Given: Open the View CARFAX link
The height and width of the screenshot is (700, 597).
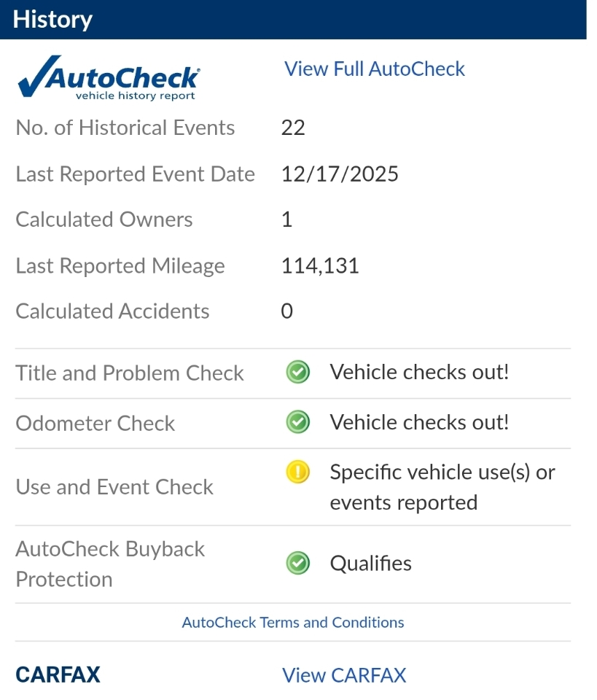Looking at the screenshot, I should coord(344,675).
